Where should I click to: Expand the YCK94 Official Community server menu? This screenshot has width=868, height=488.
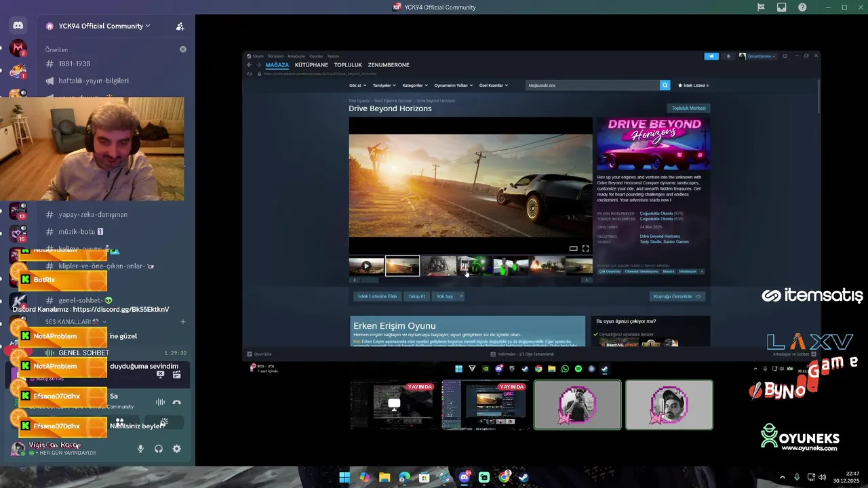click(x=98, y=26)
